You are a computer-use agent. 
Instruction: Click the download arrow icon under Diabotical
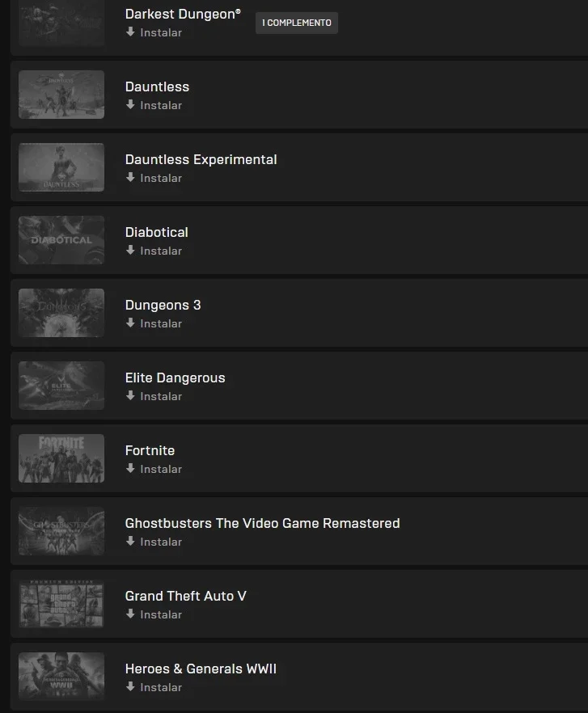(130, 250)
